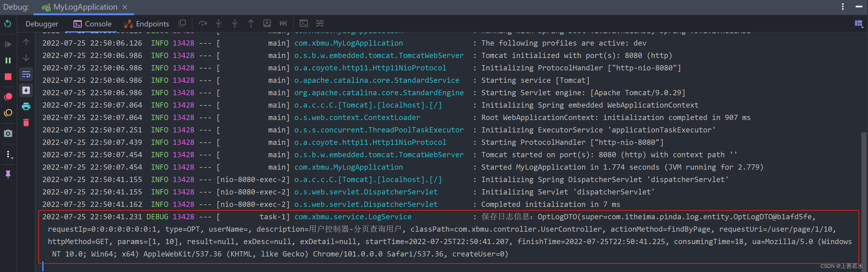The height and width of the screenshot is (272, 868).
Task: Open the Endpoints tab
Action: click(x=146, y=24)
